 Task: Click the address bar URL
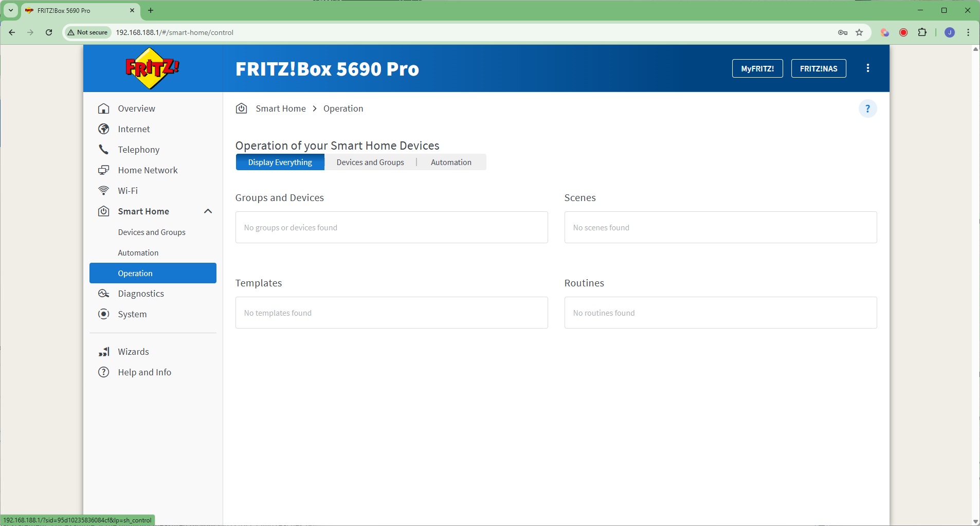(175, 32)
